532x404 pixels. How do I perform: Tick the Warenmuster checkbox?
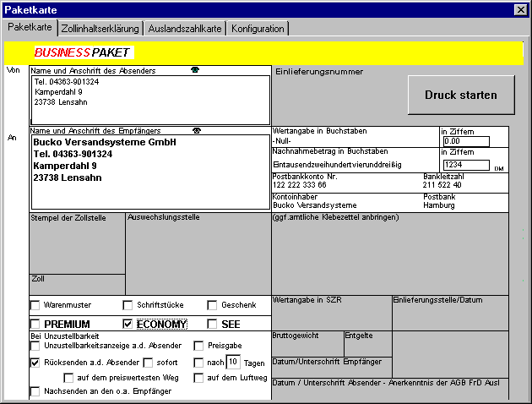coord(35,305)
